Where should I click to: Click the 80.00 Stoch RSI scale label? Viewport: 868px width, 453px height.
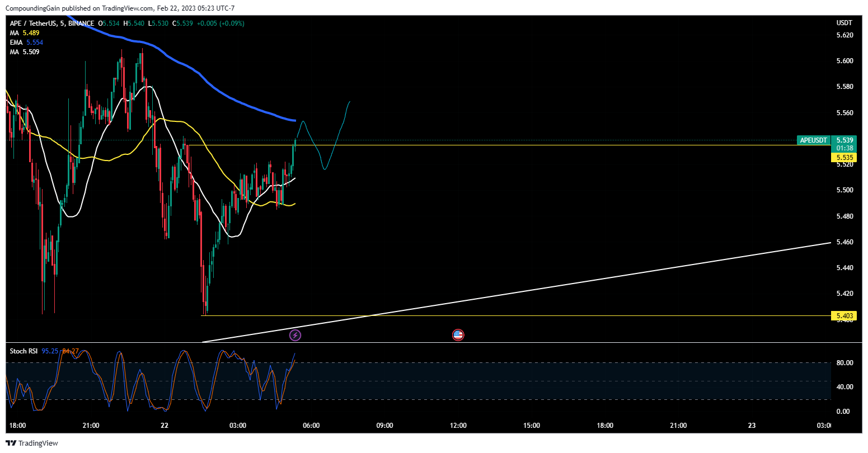pyautogui.click(x=844, y=363)
